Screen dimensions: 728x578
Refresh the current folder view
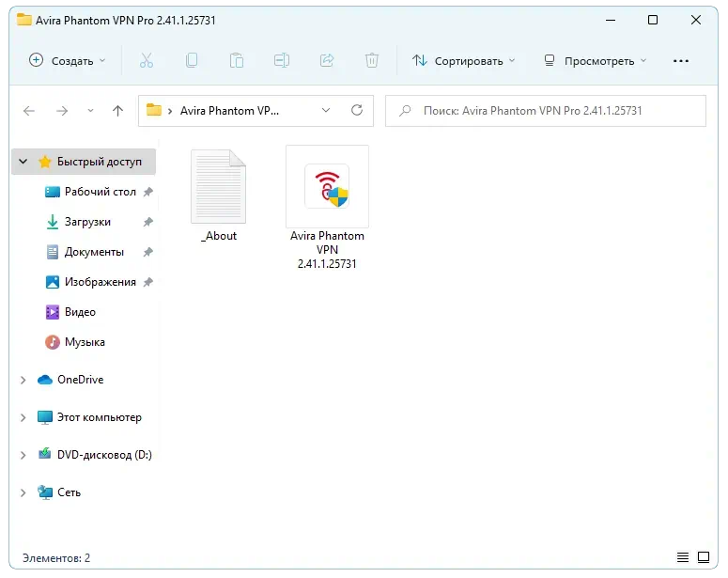click(x=357, y=110)
